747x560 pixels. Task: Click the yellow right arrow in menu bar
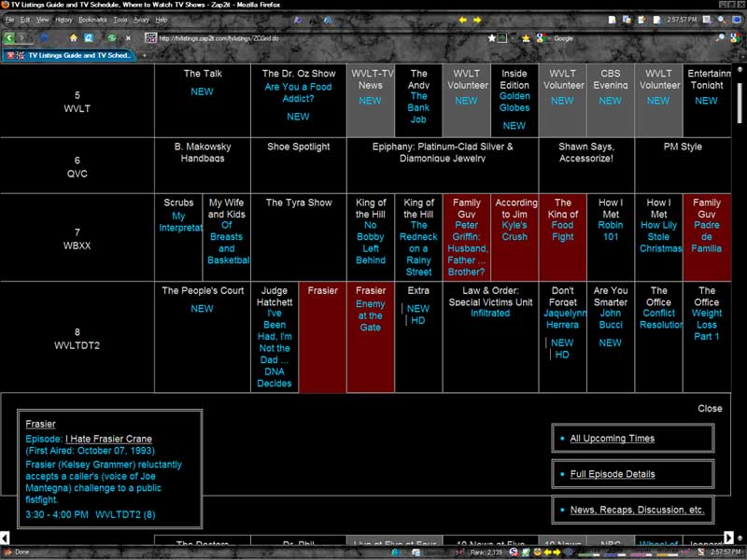(476, 20)
